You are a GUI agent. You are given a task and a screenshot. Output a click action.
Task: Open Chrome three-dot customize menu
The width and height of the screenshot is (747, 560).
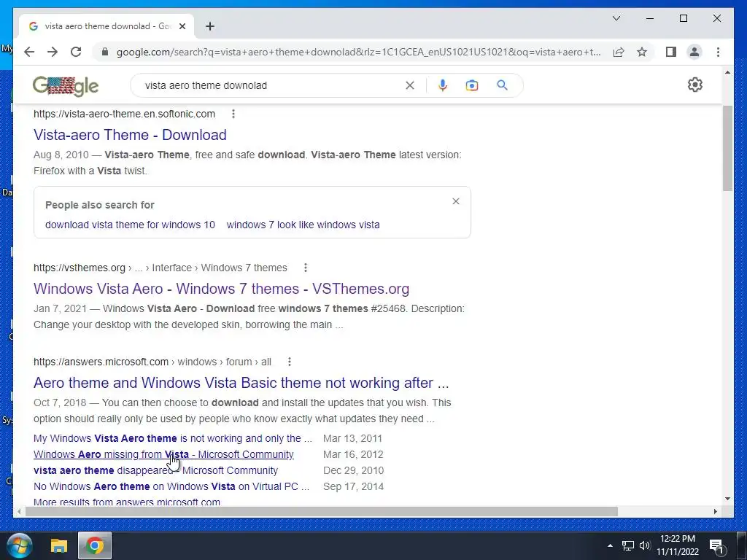pyautogui.click(x=718, y=52)
